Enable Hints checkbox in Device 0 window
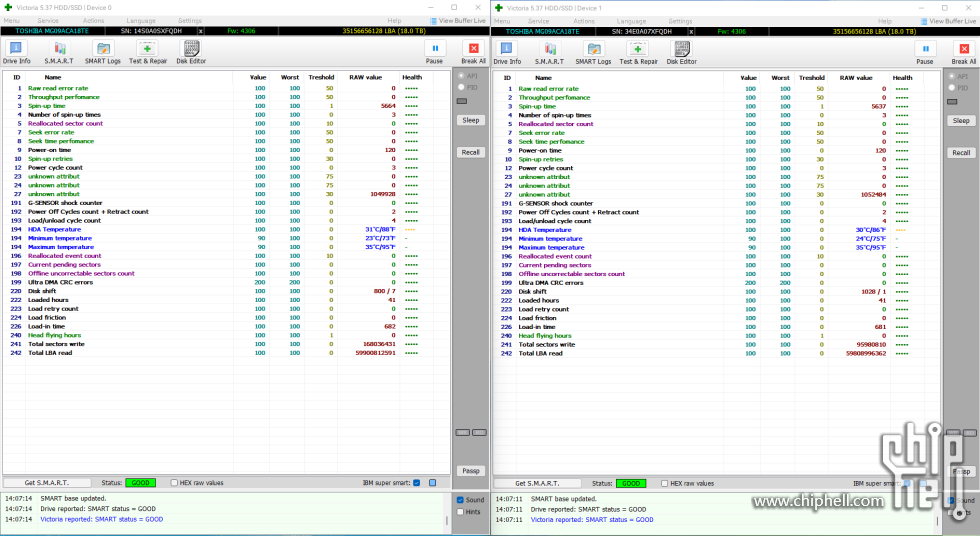Image resolution: width=980 pixels, height=536 pixels. click(460, 512)
